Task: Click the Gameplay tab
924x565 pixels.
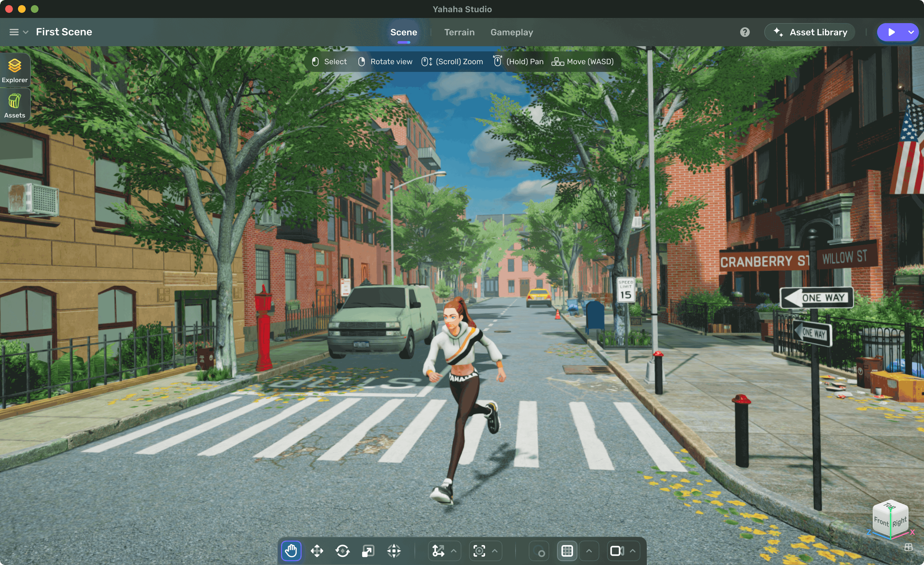Action: click(511, 32)
